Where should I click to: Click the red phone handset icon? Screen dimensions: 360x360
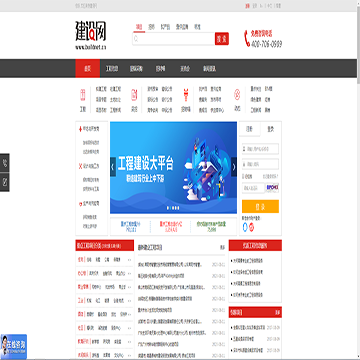247,39
